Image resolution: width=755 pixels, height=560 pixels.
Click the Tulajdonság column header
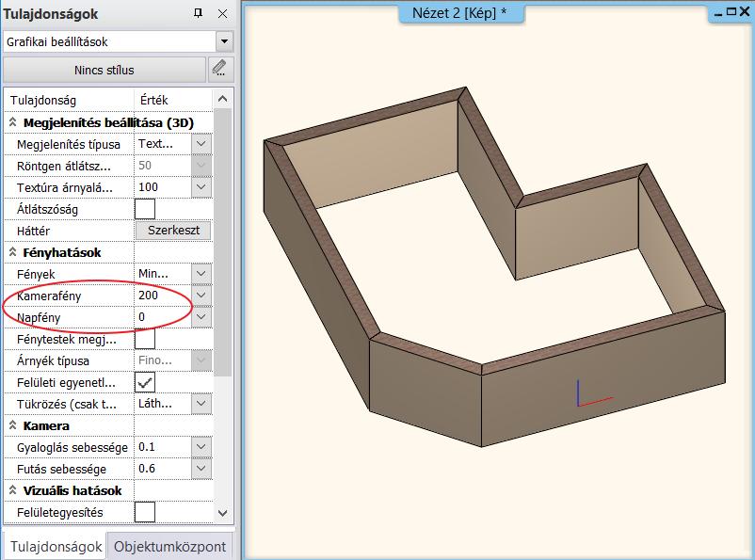coord(69,100)
